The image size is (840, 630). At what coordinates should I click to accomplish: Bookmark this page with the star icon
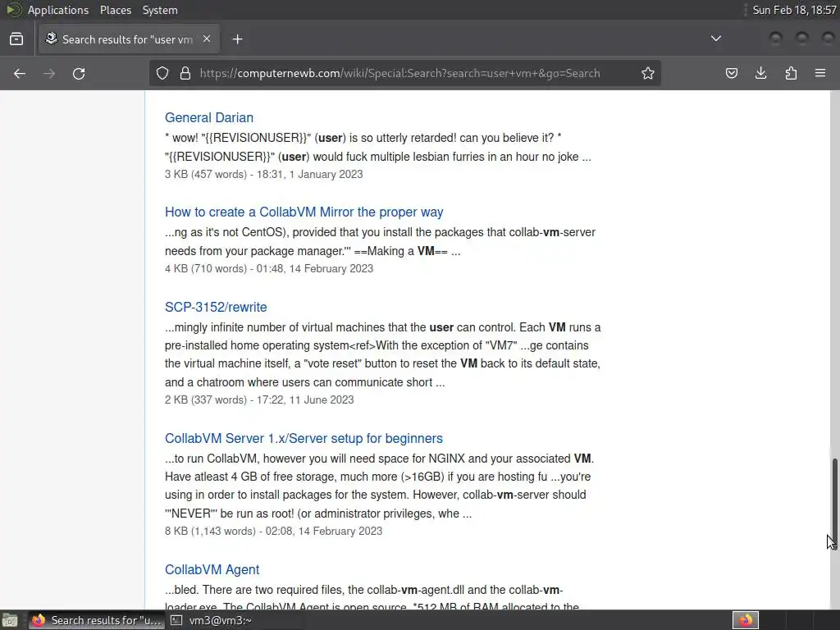coord(648,73)
